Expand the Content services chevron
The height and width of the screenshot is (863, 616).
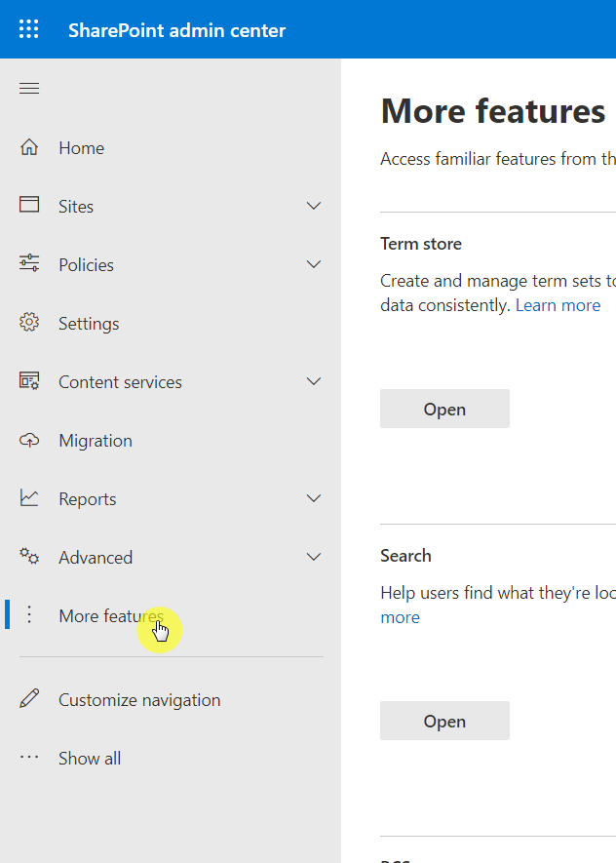[x=314, y=381]
